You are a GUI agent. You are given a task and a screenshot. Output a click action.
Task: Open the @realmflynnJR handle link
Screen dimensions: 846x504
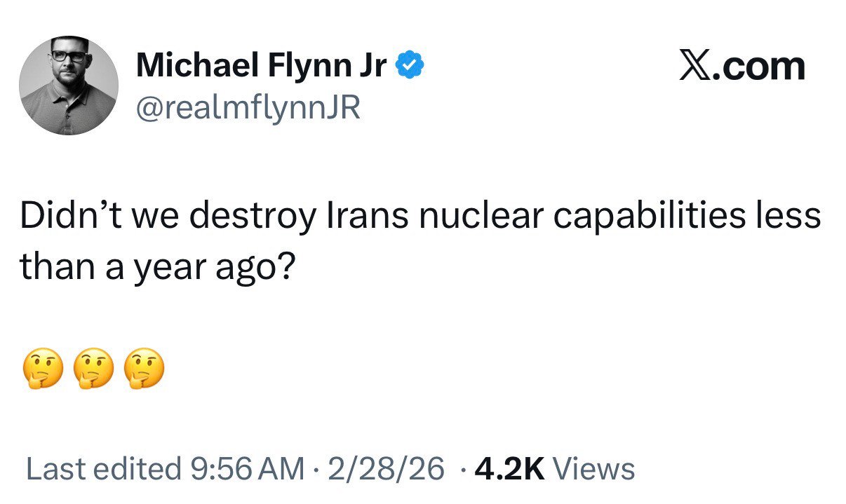248,108
